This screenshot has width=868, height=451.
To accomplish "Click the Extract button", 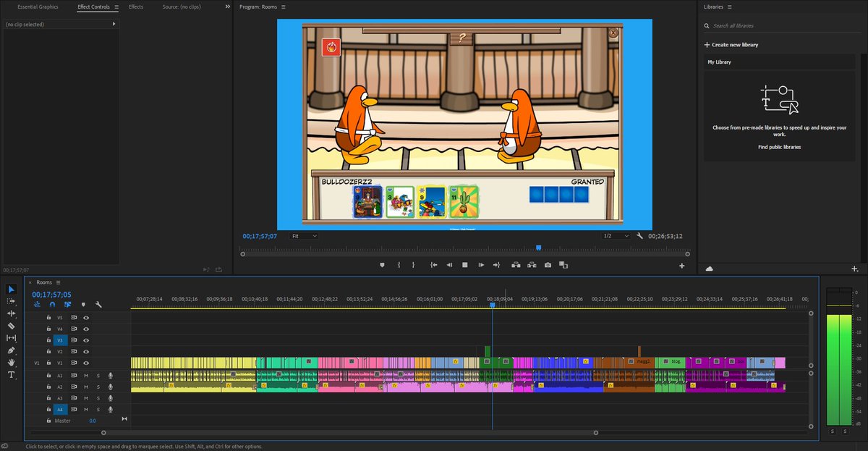I will point(532,265).
